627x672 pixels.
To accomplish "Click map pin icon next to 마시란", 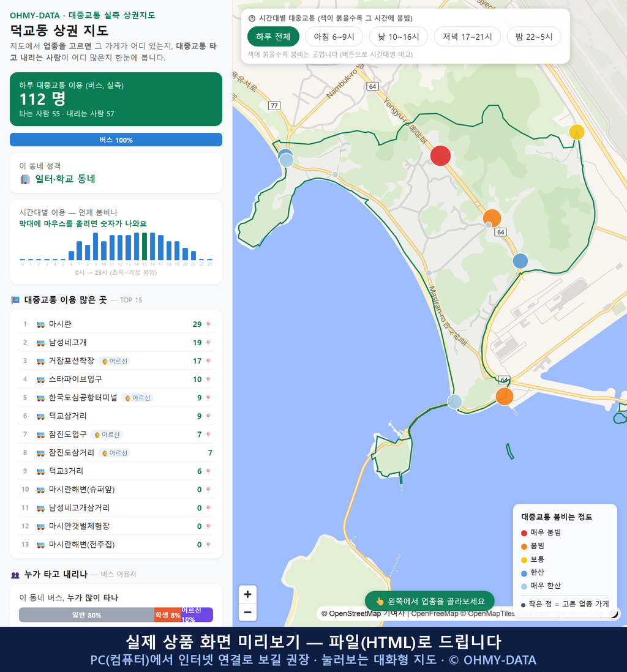I will 208,324.
